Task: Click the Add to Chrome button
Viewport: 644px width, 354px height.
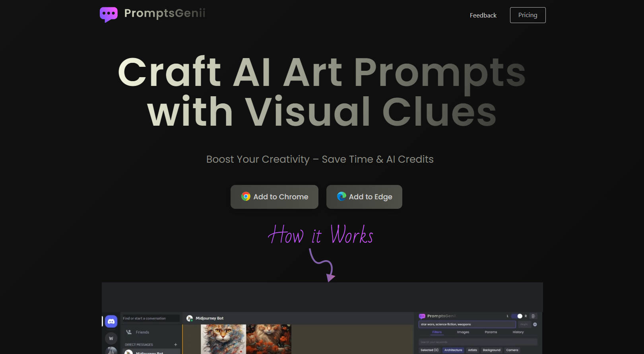Action: [x=274, y=197]
